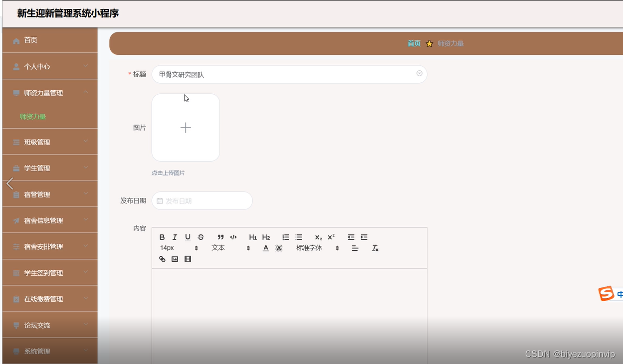Screen dimensions: 623x364
Task: Select the strikethrough icon in the editor
Action: point(201,237)
